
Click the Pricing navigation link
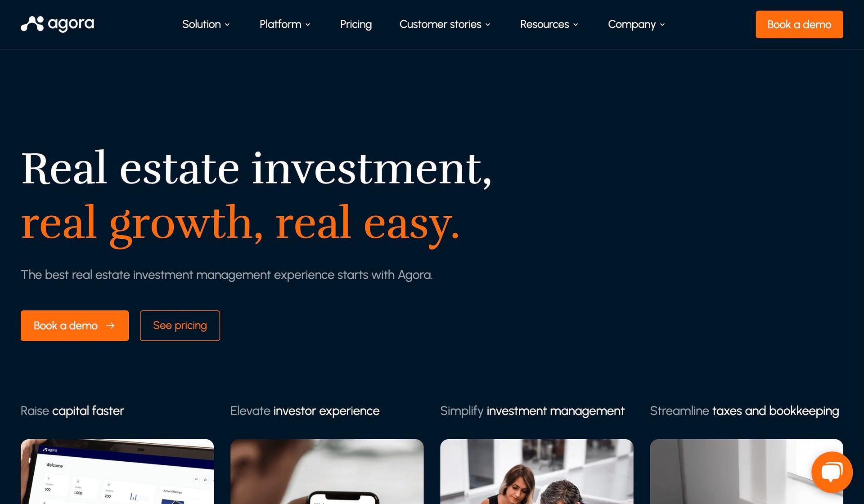pos(356,24)
